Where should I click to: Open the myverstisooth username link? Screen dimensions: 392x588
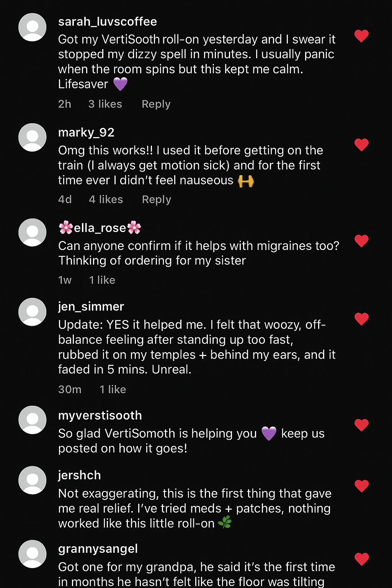[100, 415]
